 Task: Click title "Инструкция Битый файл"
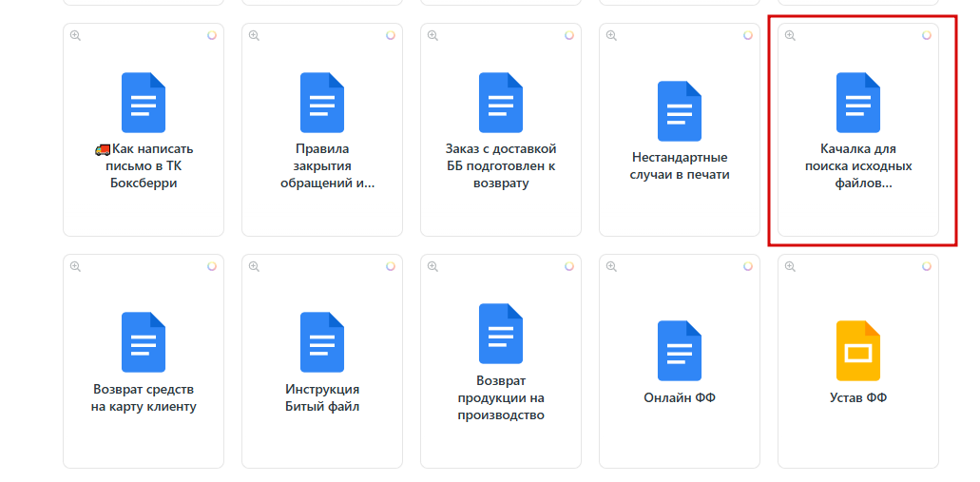point(322,398)
